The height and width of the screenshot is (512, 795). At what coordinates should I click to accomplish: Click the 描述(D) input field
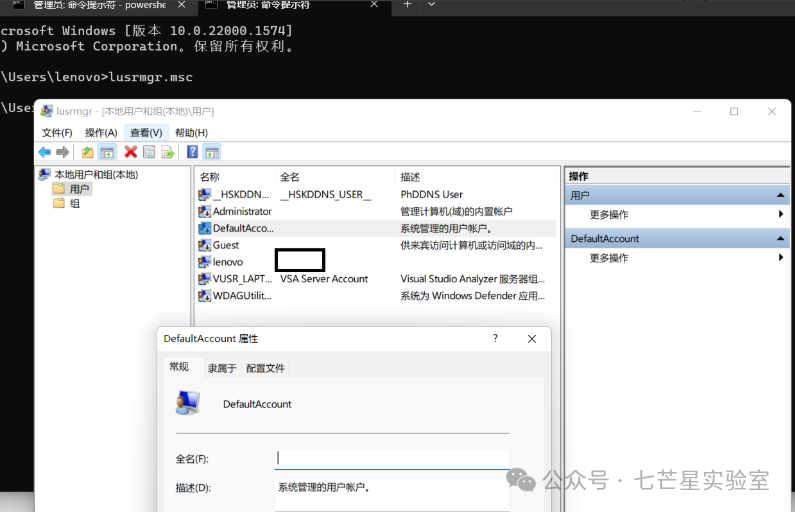coord(392,495)
